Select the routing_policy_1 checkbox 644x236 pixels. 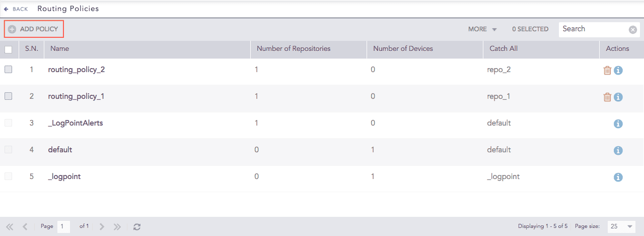point(8,96)
